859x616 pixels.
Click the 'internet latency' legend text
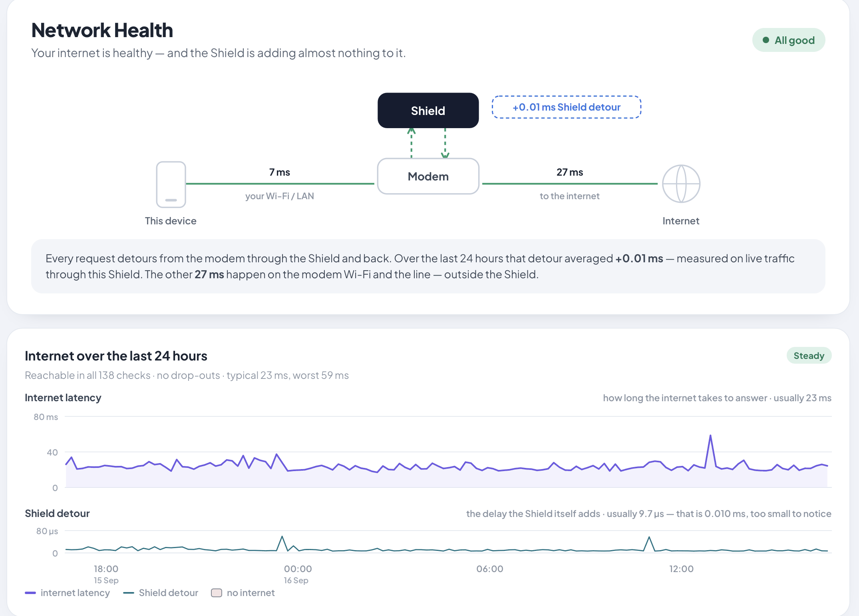tap(75, 593)
